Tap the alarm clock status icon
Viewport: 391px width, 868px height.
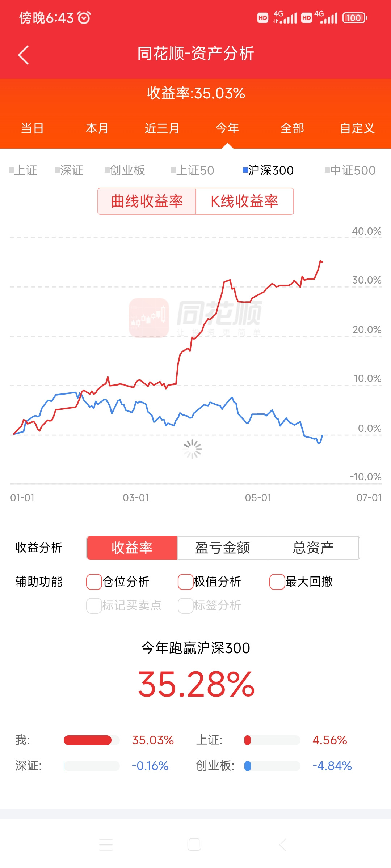(x=84, y=17)
